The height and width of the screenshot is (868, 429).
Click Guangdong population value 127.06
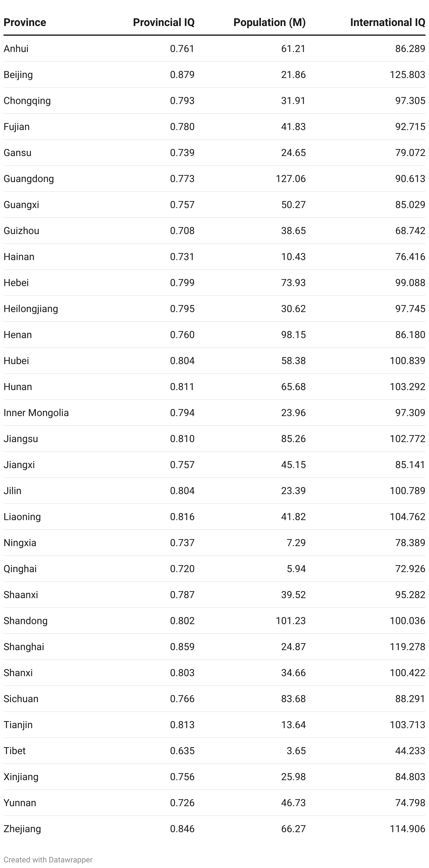coord(290,179)
